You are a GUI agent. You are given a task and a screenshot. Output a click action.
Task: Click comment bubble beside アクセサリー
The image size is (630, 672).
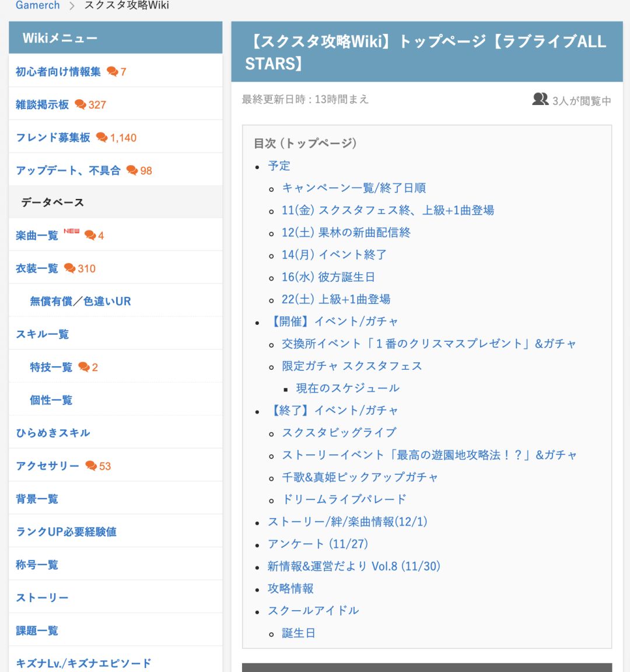coord(91,466)
